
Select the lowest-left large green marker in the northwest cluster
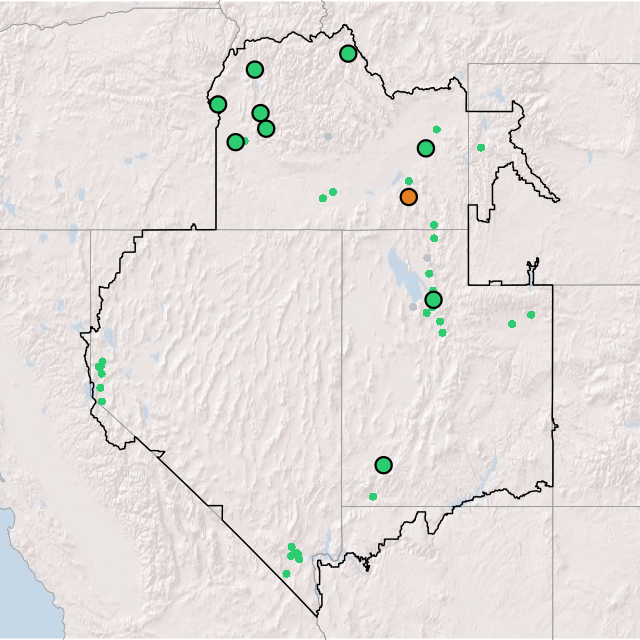point(235,142)
